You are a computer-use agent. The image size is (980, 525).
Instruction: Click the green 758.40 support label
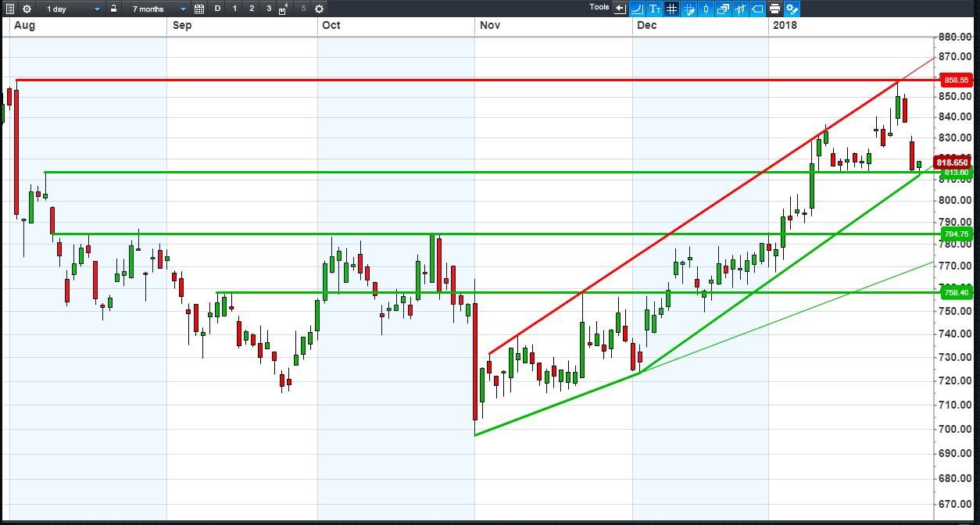pos(957,292)
